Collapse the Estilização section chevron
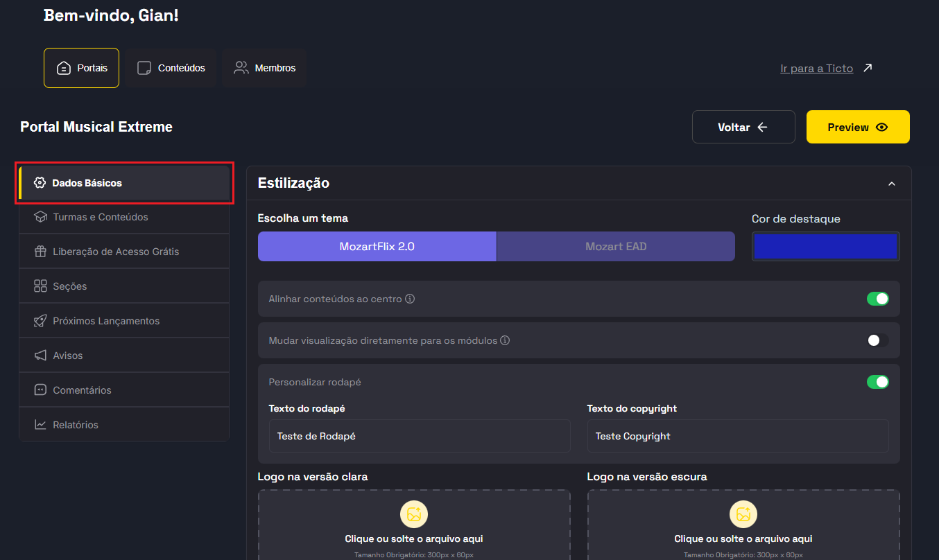 pos(892,184)
